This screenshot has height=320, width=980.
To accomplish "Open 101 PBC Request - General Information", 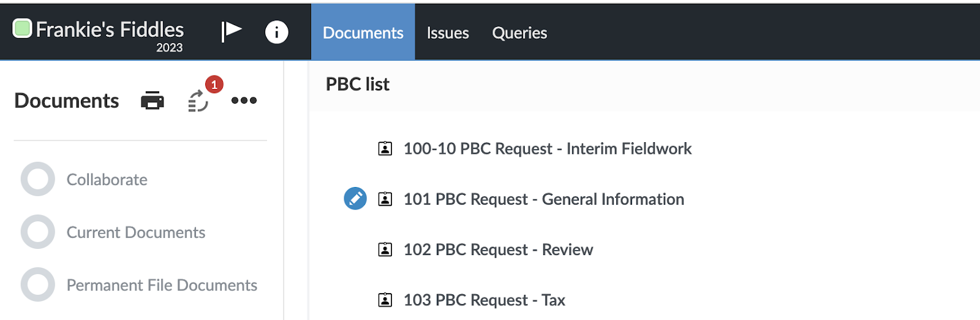I will (543, 199).
